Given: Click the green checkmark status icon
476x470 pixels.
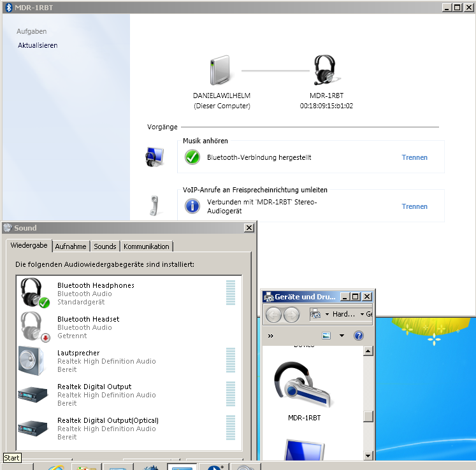Looking at the screenshot, I should 192,157.
